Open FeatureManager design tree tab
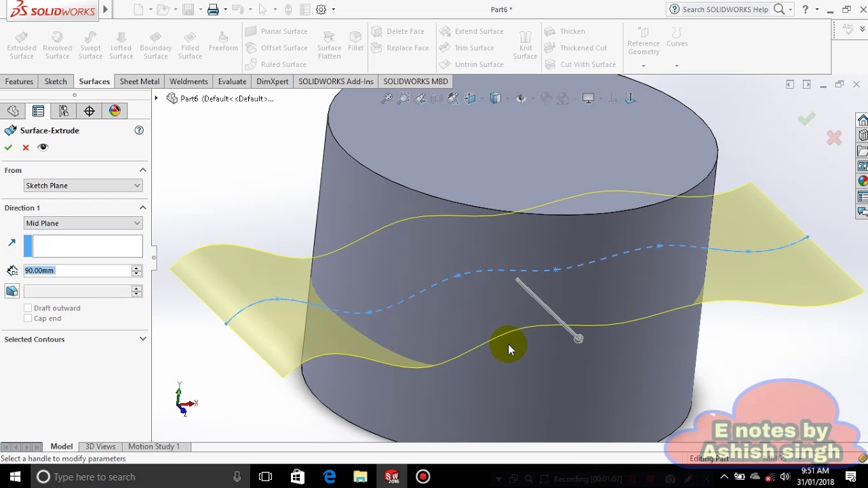This screenshot has width=868, height=488. pyautogui.click(x=13, y=111)
